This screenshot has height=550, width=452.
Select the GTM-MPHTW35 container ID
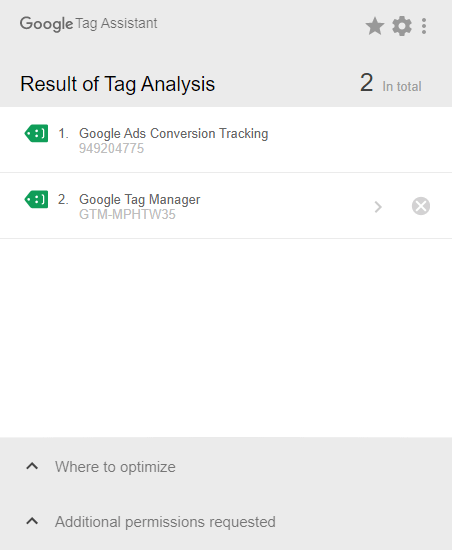pyautogui.click(x=127, y=215)
